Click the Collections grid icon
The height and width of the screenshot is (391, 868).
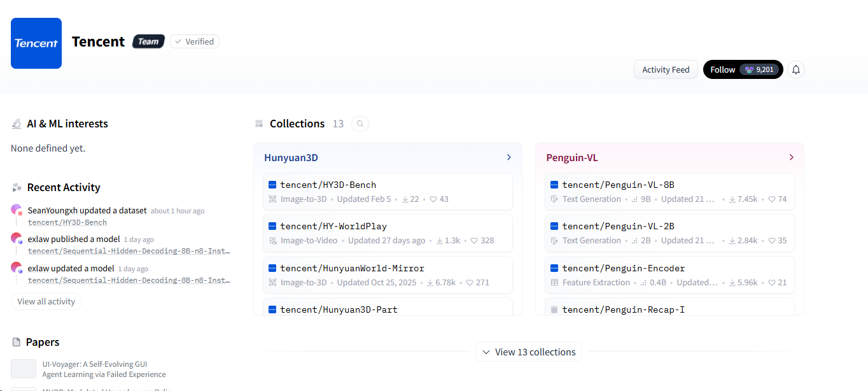click(x=258, y=124)
